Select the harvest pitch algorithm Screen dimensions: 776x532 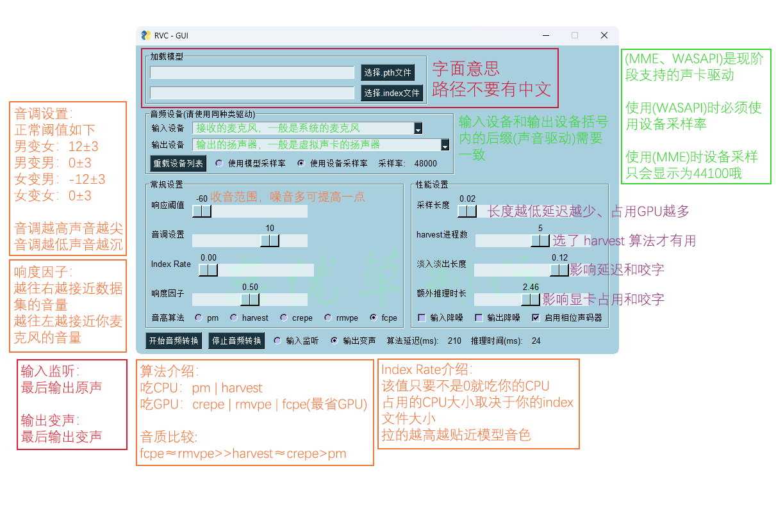[235, 318]
